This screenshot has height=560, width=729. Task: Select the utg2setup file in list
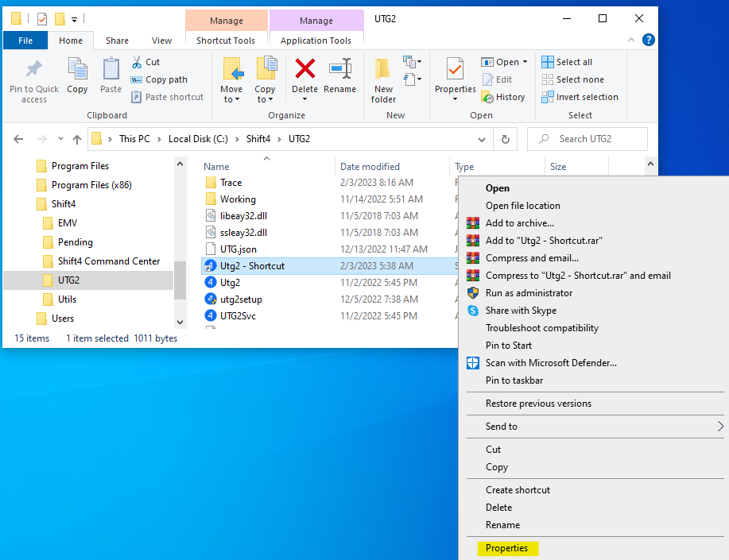[241, 299]
